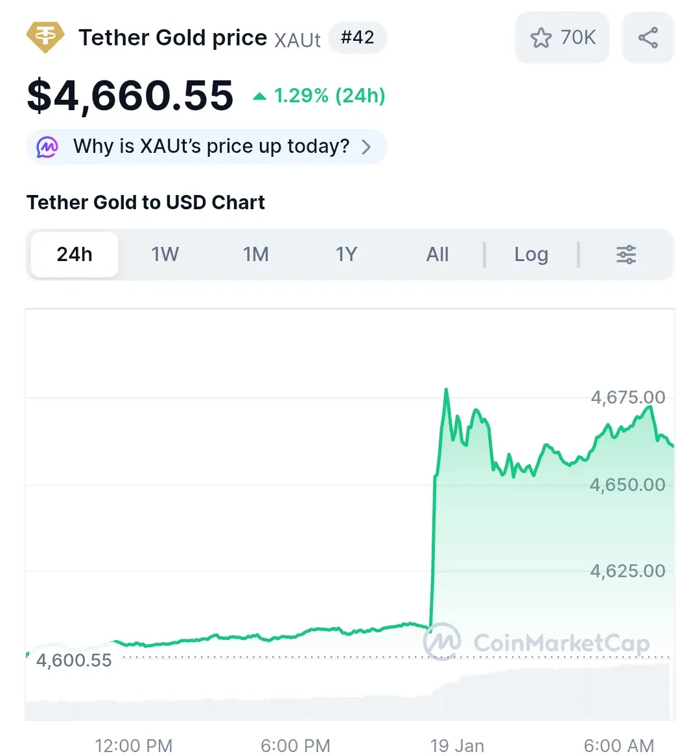Add XAUt to watchlist via star icon
Viewport: 700px width, 756px height.
(x=541, y=38)
